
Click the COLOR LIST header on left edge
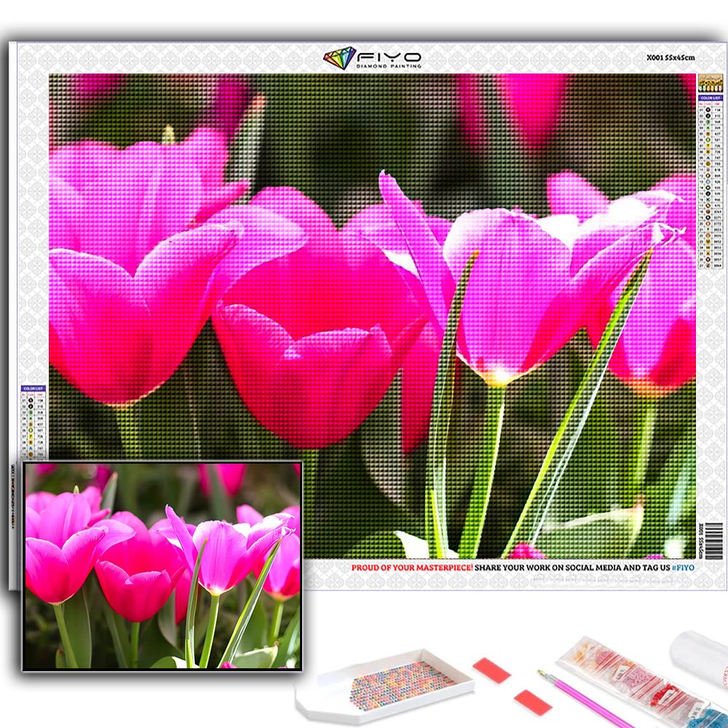pos(33,389)
